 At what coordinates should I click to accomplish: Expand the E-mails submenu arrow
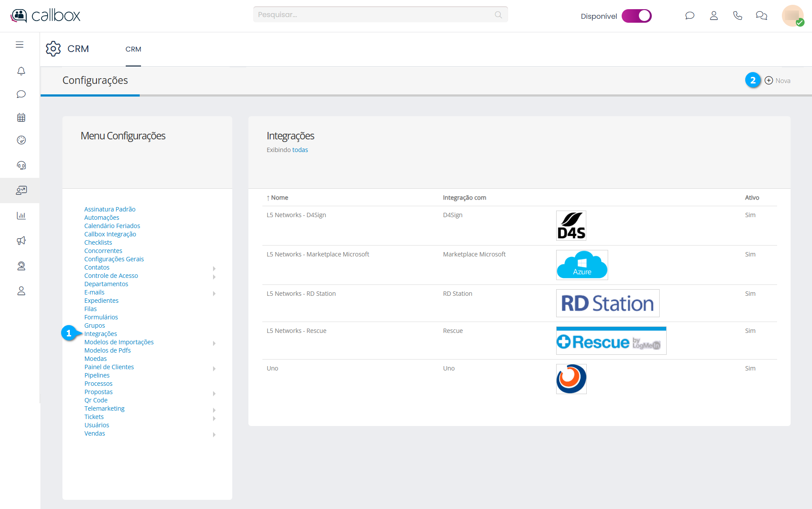pos(214,293)
